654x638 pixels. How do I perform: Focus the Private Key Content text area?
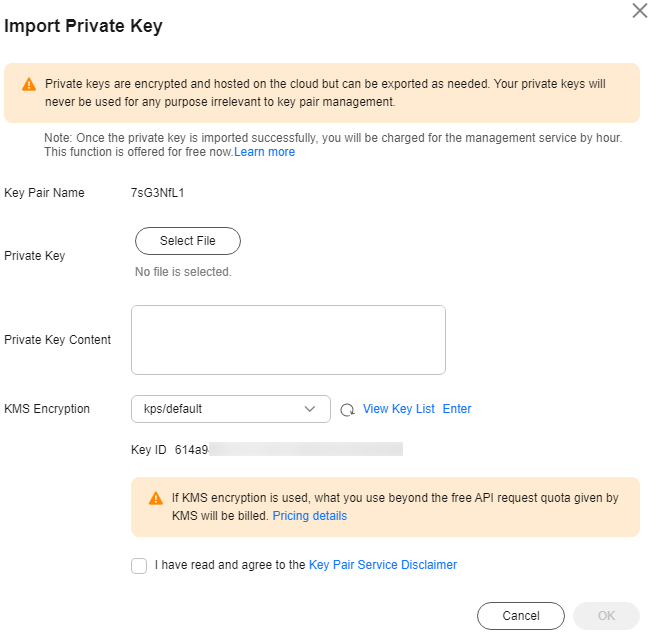click(x=288, y=340)
